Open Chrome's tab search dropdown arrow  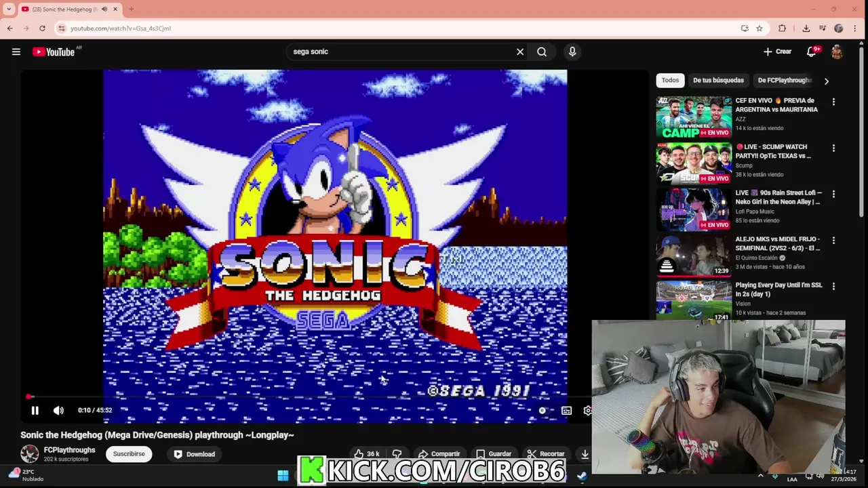coord(9,9)
